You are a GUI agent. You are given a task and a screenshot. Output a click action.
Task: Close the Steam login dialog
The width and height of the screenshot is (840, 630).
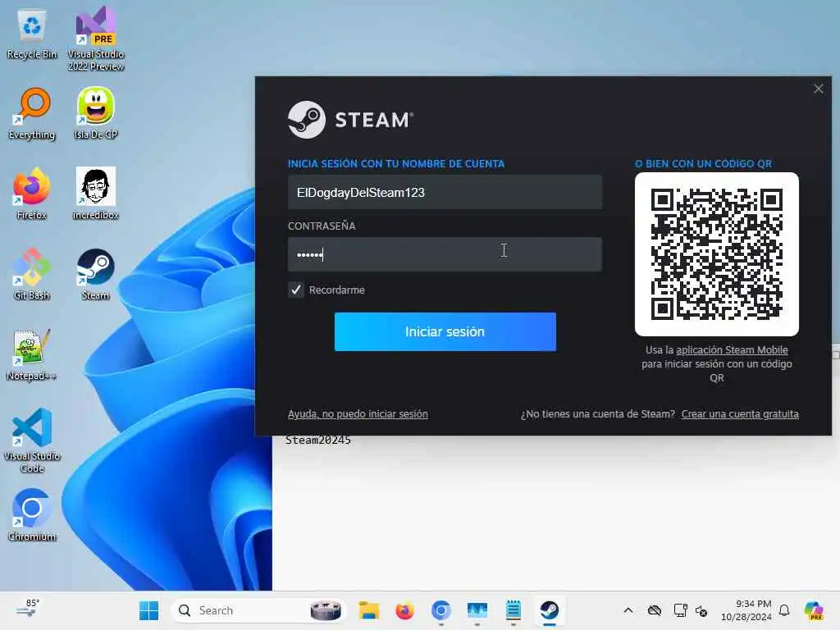click(818, 89)
